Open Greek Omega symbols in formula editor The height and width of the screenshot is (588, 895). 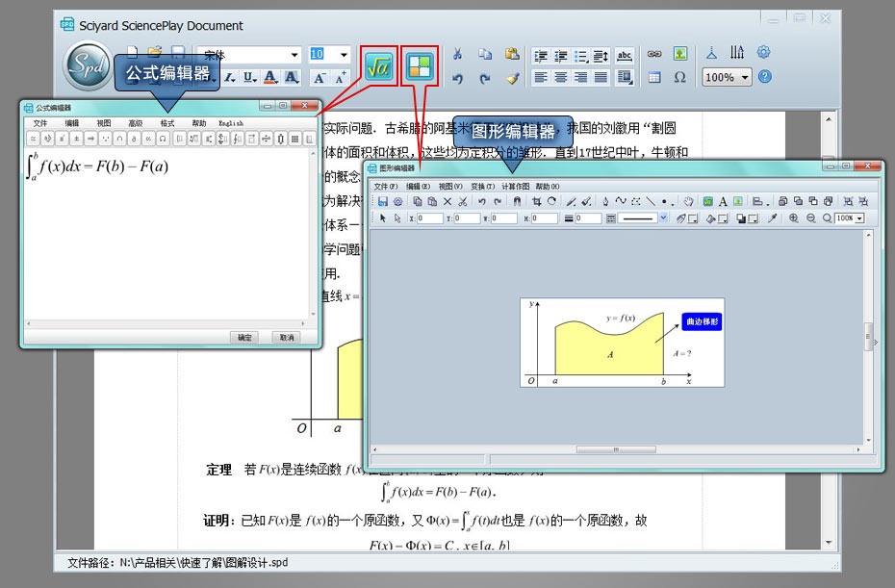pos(163,139)
